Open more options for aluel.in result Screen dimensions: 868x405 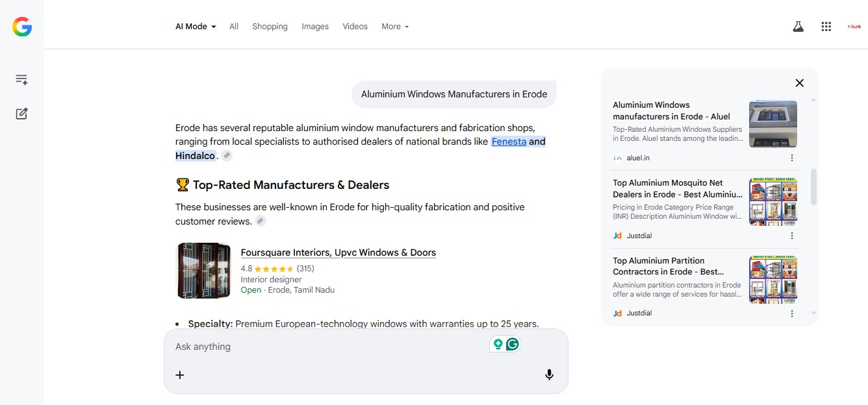click(x=791, y=158)
